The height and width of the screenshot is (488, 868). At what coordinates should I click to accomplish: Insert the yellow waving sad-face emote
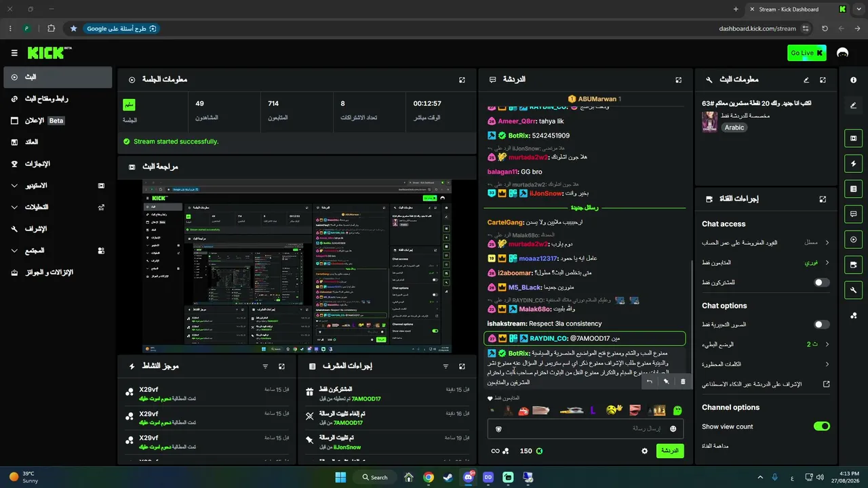(x=614, y=409)
